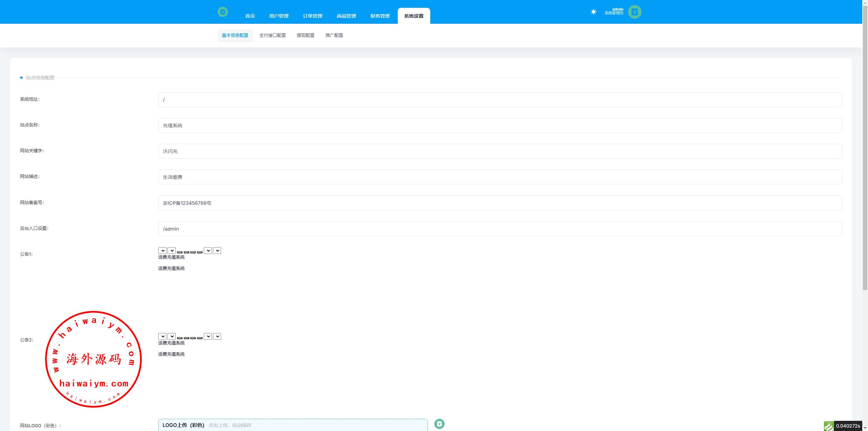Viewport: 868px width, 431px height.
Task: Open the 用户管理 menu
Action: (279, 16)
